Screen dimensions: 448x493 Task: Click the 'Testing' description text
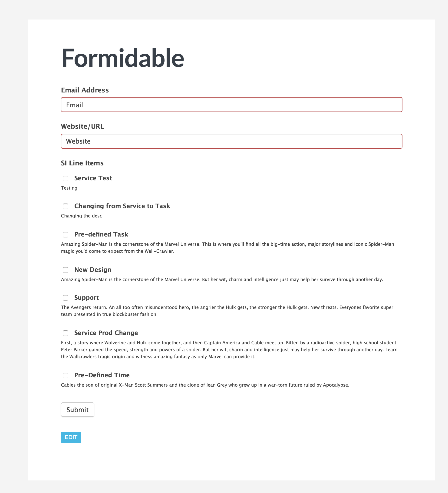[x=69, y=188]
